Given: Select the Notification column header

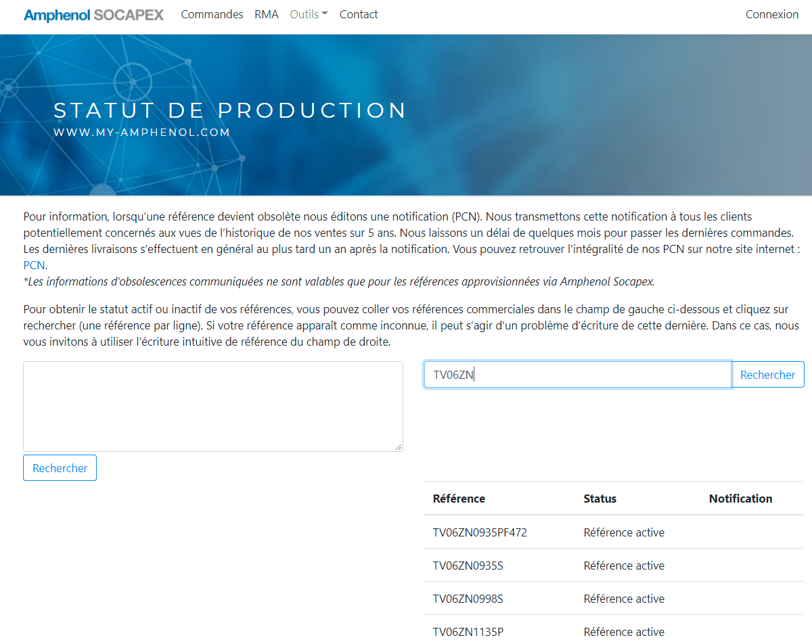Looking at the screenshot, I should click(741, 499).
